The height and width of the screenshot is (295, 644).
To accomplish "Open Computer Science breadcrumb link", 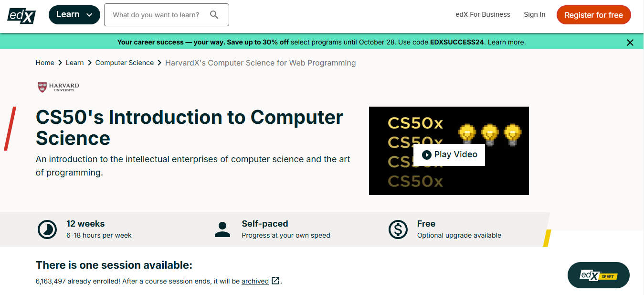I will coord(124,63).
